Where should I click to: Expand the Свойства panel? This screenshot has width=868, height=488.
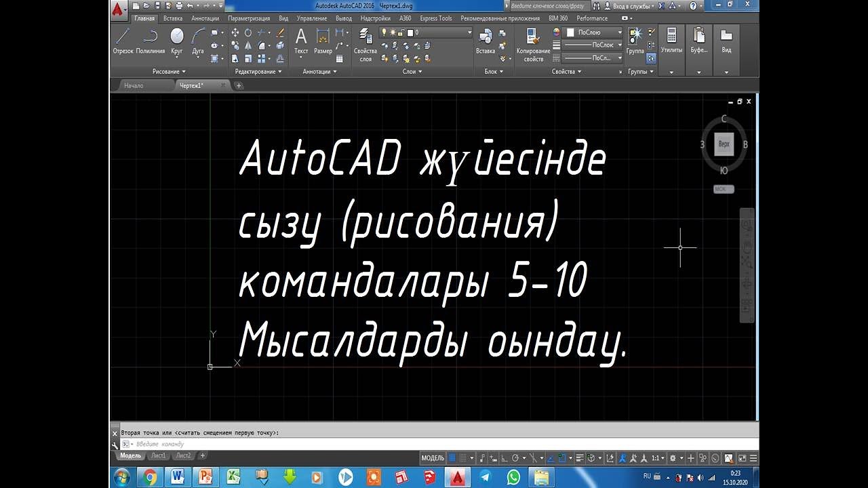[x=566, y=71]
